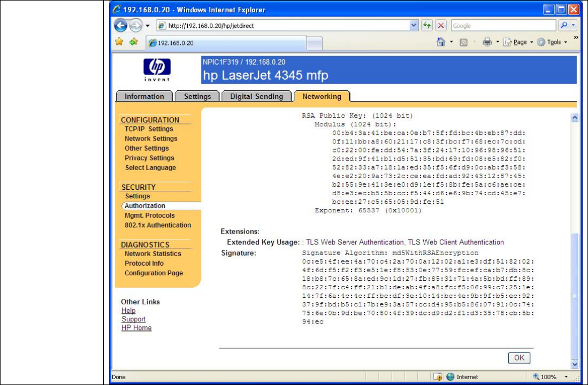Click into the Google search box
Viewport: 588px width, 385px height.
pos(503,26)
